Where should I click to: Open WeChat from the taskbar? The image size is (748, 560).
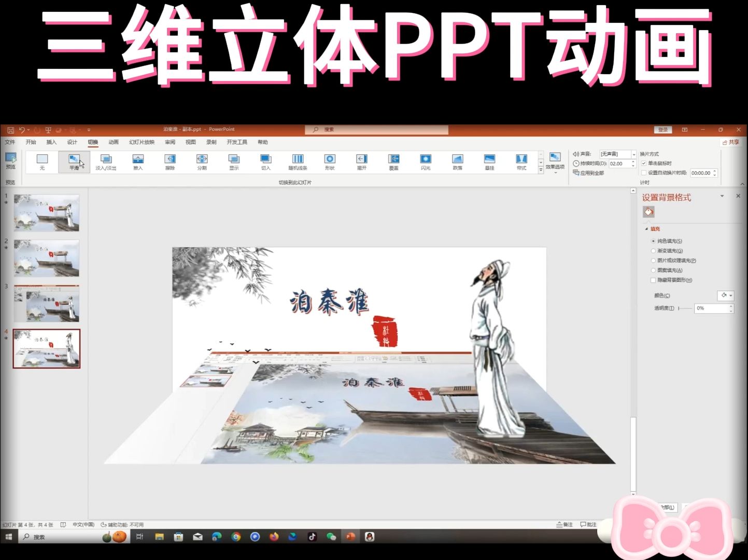tap(331, 537)
